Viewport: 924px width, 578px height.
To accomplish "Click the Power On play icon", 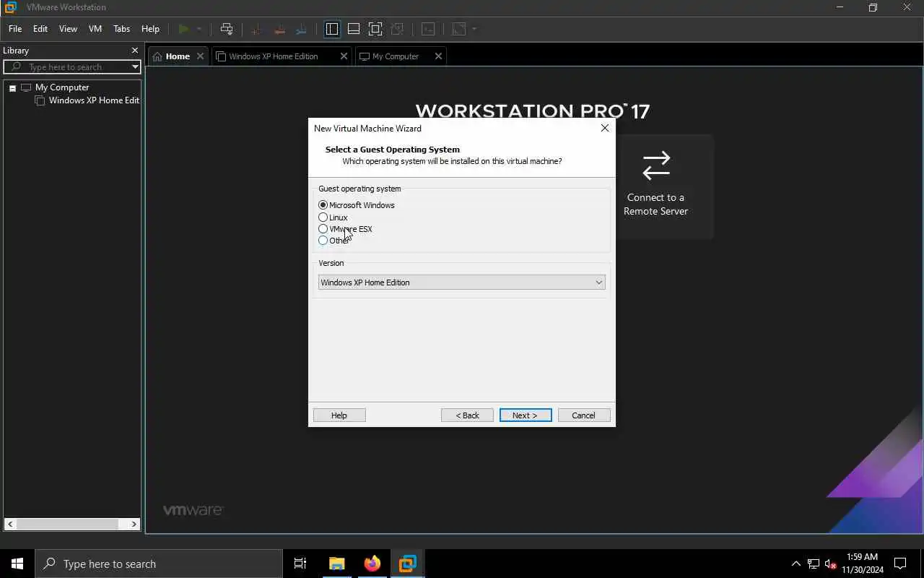I will [x=183, y=29].
